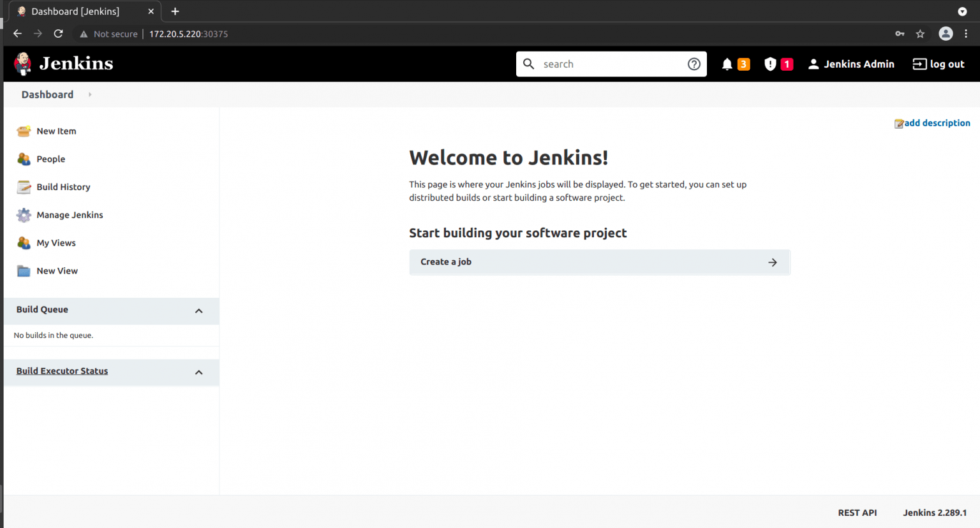Collapse the Build Queue panel

coord(198,311)
